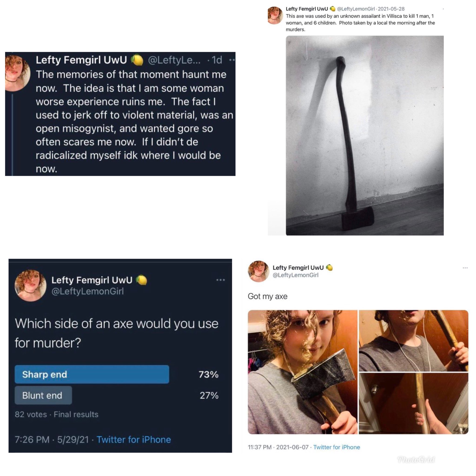Image resolution: width=476 pixels, height=476 pixels.
Task: Expand more options on the 1d tweet
Action: click(x=232, y=60)
